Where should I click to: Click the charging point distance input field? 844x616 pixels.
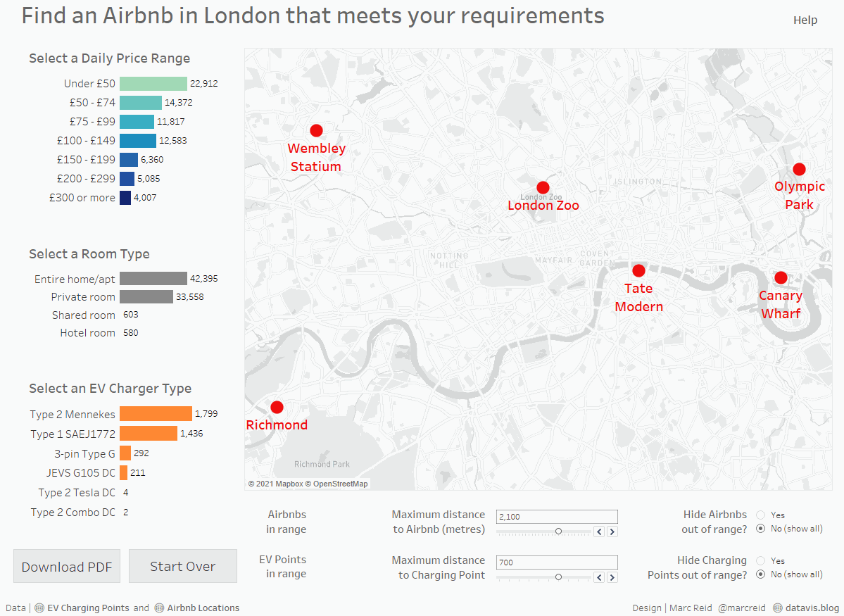pyautogui.click(x=557, y=562)
